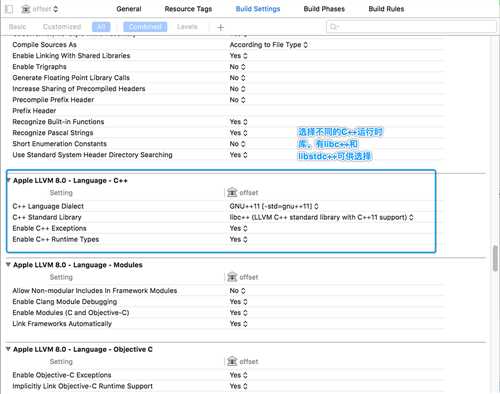The width and height of the screenshot is (500, 394).
Task: Open the offset target selector
Action: point(40,9)
